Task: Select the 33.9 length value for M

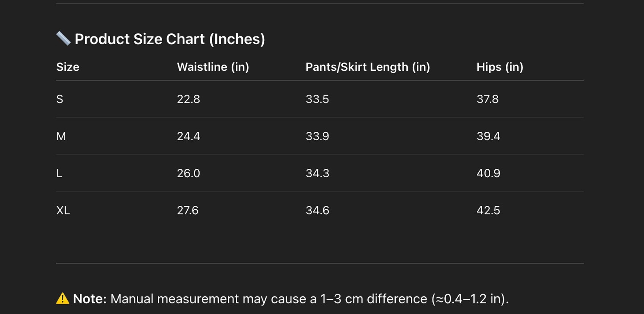Action: pyautogui.click(x=317, y=136)
